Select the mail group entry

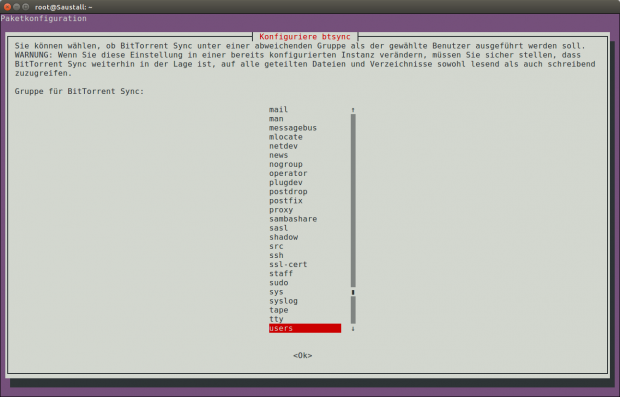(278, 110)
